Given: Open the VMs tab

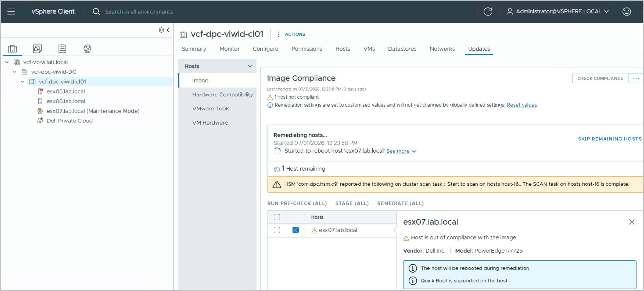Looking at the screenshot, I should click(x=369, y=49).
